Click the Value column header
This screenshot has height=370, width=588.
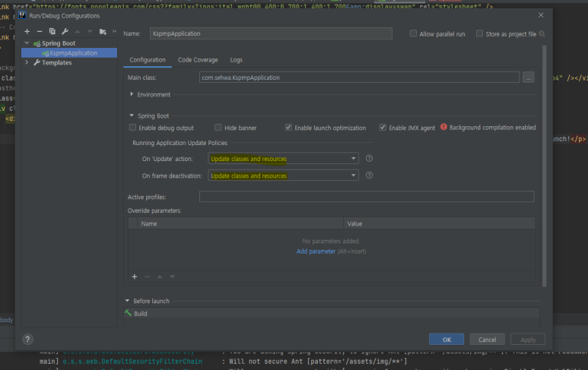pyautogui.click(x=439, y=223)
